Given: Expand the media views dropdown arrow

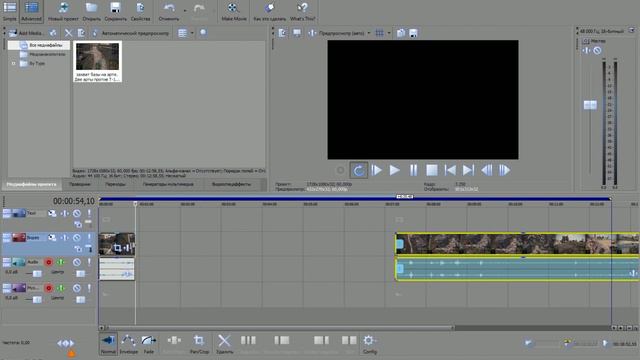Looking at the screenshot, I should [192, 33].
